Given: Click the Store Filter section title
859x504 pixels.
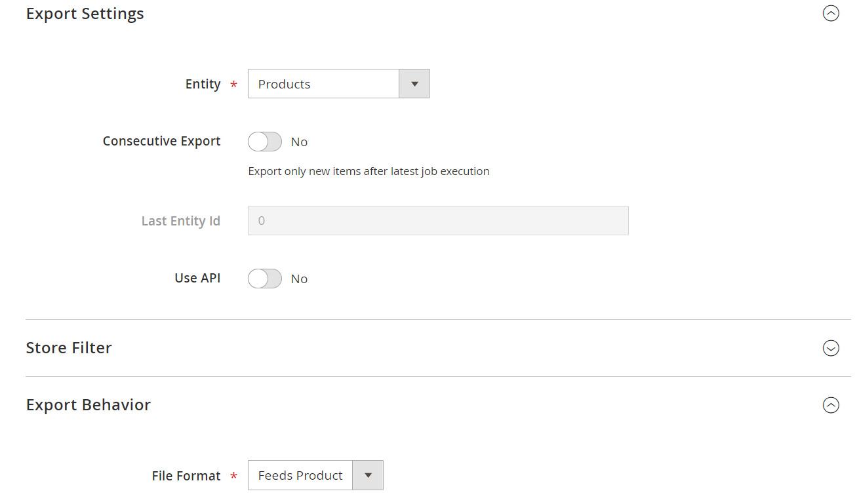Looking at the screenshot, I should coord(69,348).
